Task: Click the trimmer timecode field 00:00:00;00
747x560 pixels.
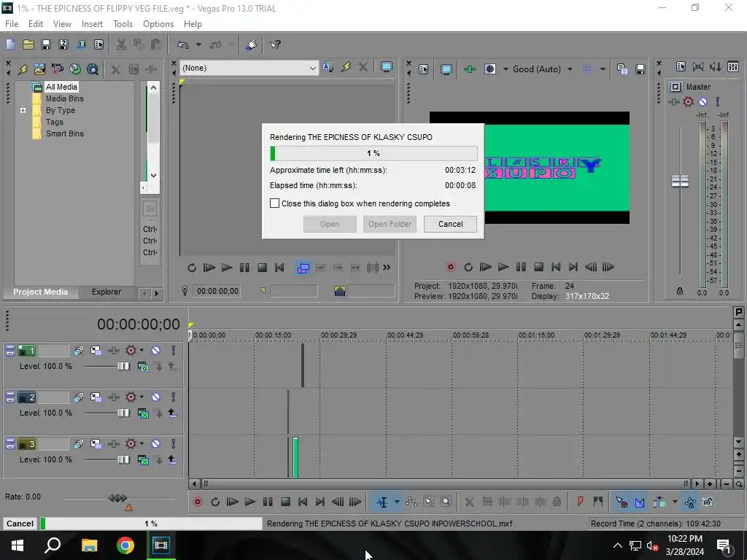Action: [217, 291]
